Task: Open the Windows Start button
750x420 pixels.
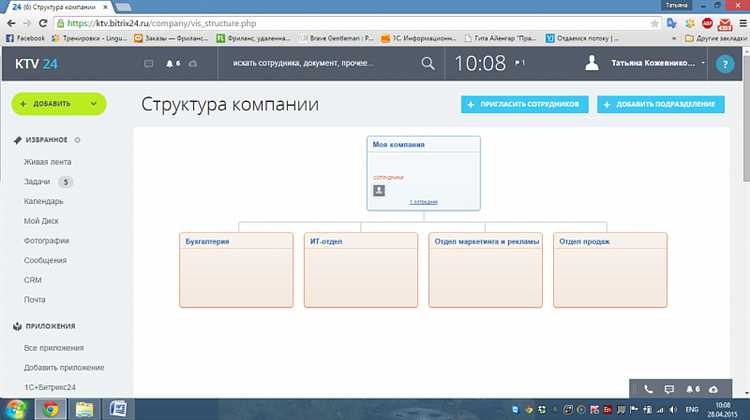Action: coord(16,409)
